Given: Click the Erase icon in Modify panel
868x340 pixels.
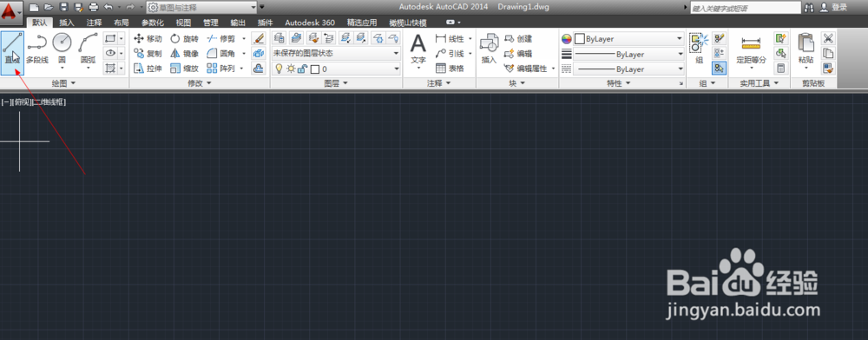Looking at the screenshot, I should point(259,38).
